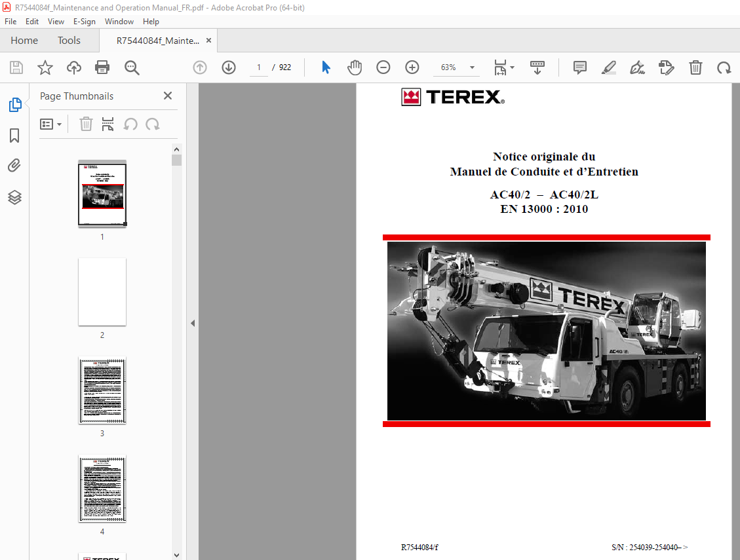Click the 'AC40/2 – AC40/2L' heading text
Image resolution: width=740 pixels, height=560 pixels.
[544, 195]
